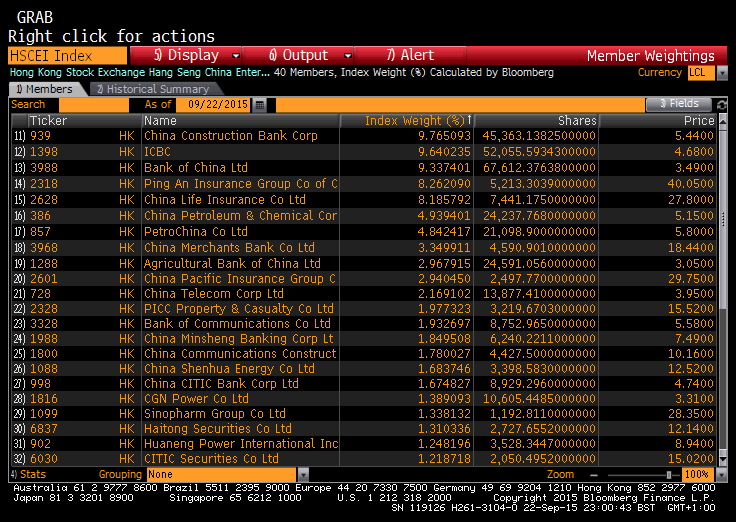Select China Minsheng Banking Corp row
Viewport: 736px width, 522px height.
tap(364, 338)
